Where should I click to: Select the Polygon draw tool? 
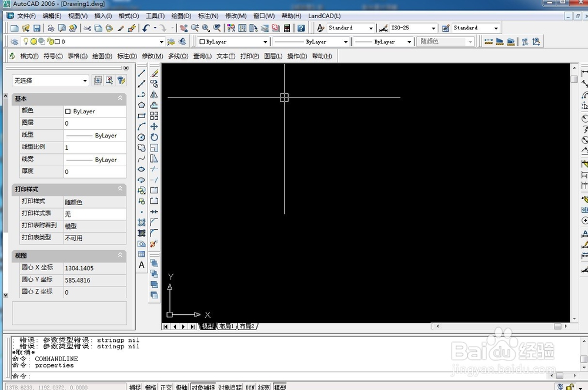pos(141,105)
